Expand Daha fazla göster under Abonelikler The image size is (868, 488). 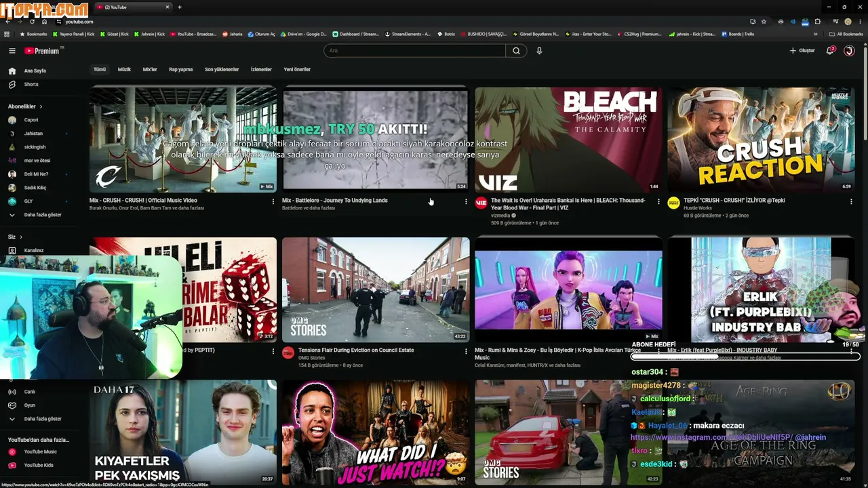[x=37, y=215]
